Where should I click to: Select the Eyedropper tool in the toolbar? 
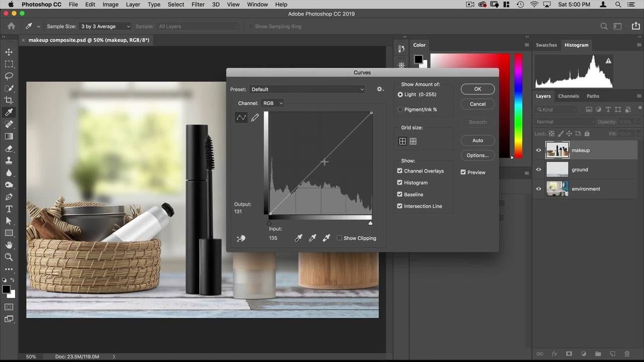point(9,112)
